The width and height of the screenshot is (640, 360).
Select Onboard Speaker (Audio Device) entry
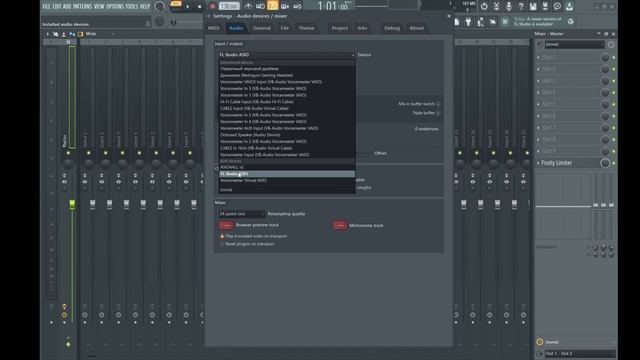287,135
